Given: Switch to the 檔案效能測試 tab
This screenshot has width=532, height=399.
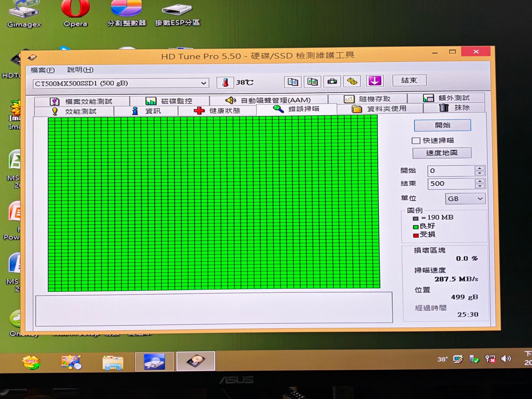Looking at the screenshot, I should (x=82, y=102).
